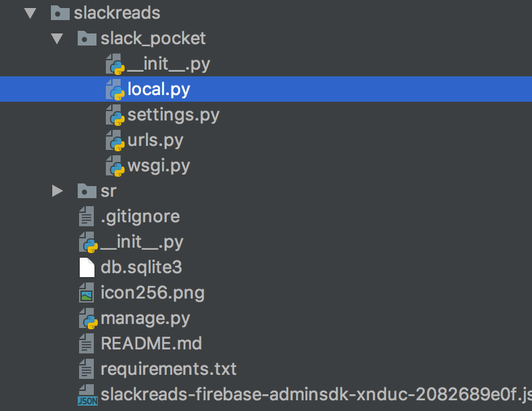Click the Python icon beside wsgi.py

click(x=115, y=166)
